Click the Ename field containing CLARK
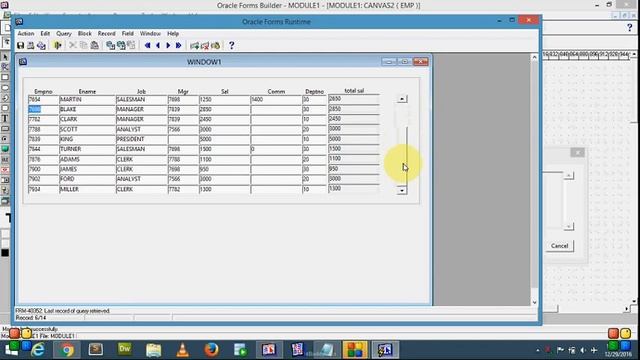The height and width of the screenshot is (360, 640). tap(87, 119)
